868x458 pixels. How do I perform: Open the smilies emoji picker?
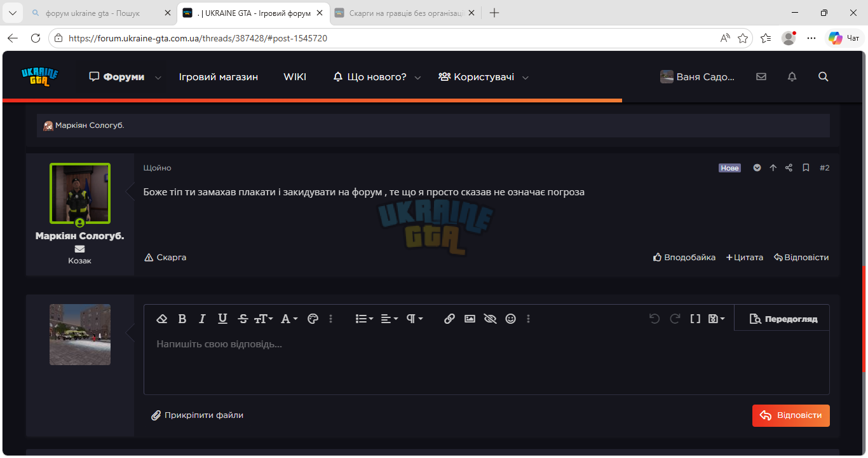510,319
